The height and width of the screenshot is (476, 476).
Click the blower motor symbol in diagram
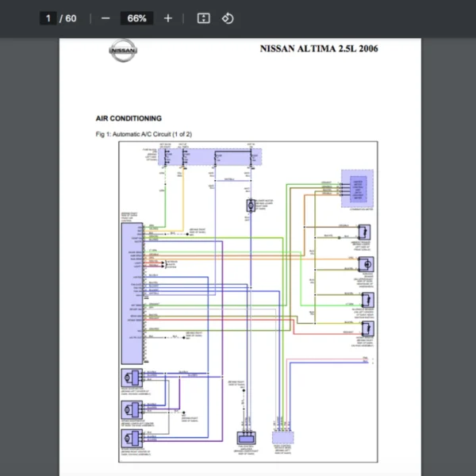point(251,205)
